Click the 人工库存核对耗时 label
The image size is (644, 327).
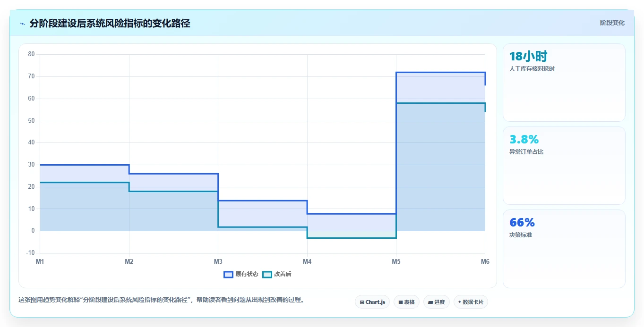pos(532,69)
